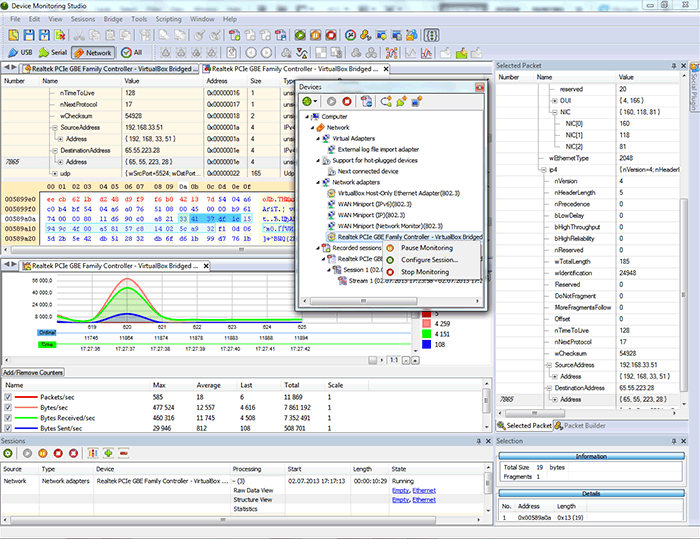Toggle the Bytes Sent/sec counter checkbox
Viewport: 700px width, 539px height.
click(8, 428)
